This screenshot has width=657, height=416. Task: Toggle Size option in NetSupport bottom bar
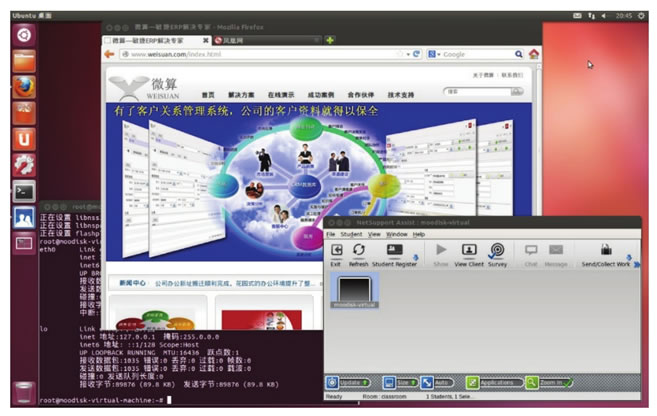pos(400,382)
